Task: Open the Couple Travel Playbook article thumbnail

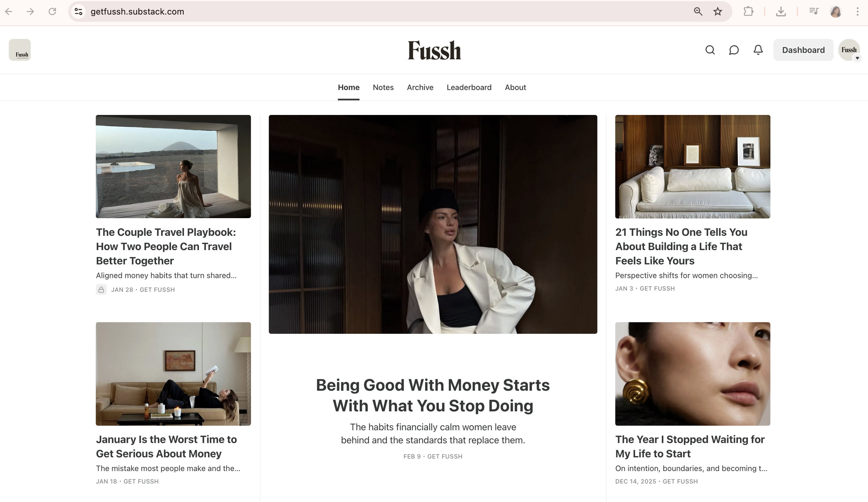Action: 173,166
